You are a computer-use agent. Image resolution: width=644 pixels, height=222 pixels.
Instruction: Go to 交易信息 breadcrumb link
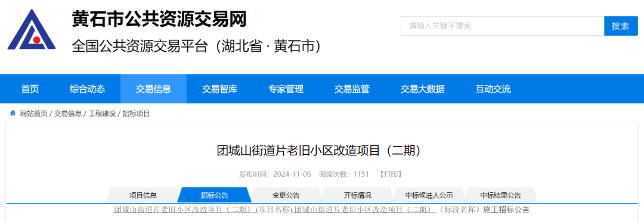[x=68, y=114]
